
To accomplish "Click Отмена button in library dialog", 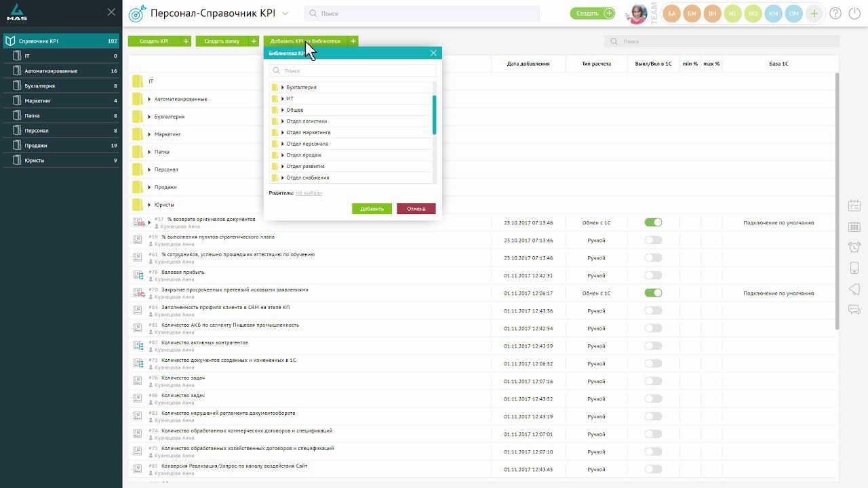I will coord(416,209).
